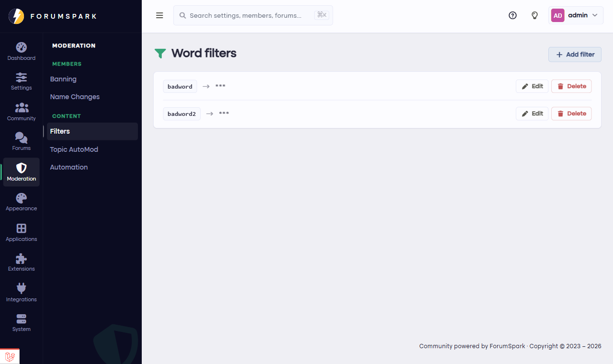This screenshot has height=364, width=613.
Task: Click the Word filters page heading
Action: (x=204, y=53)
